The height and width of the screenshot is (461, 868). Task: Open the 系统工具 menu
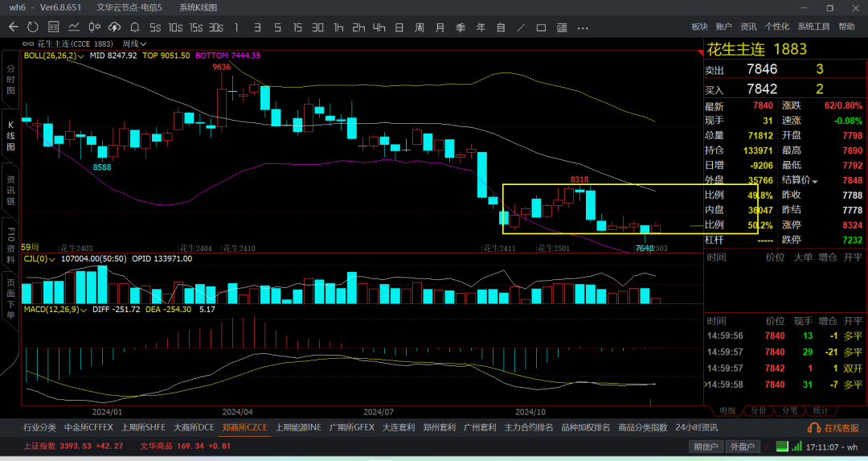click(x=813, y=27)
